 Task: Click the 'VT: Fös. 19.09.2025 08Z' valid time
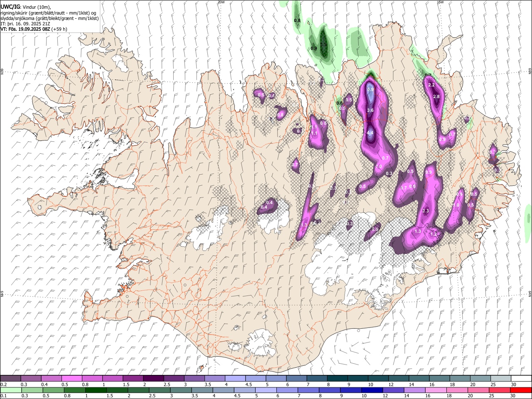coord(25,29)
